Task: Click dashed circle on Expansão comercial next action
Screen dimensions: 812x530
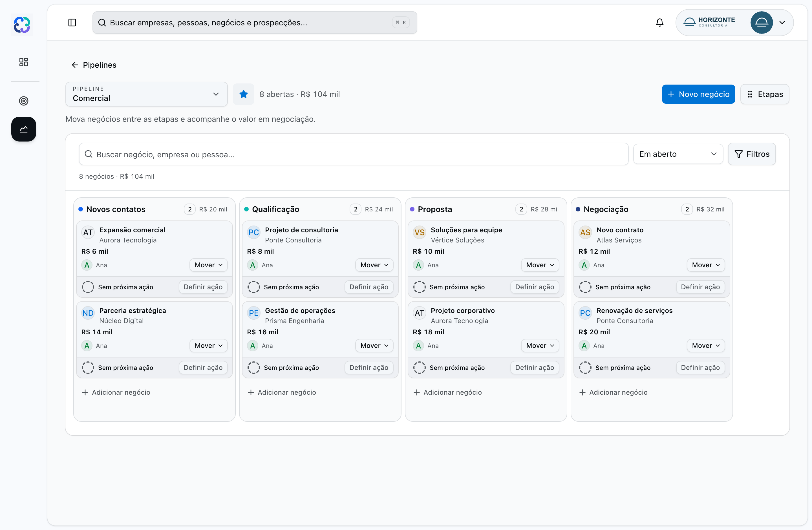Action: pos(88,287)
